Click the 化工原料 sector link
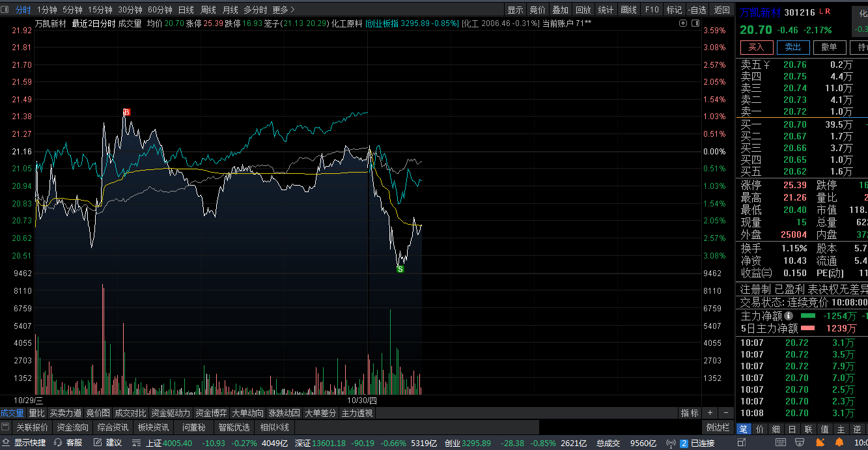The width and height of the screenshot is (868, 450). pyautogui.click(x=346, y=23)
